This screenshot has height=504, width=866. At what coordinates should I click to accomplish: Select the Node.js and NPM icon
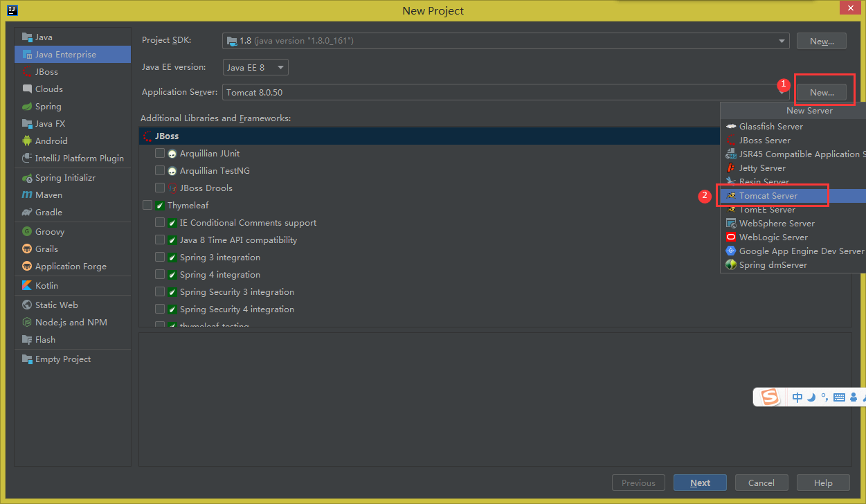pos(27,323)
